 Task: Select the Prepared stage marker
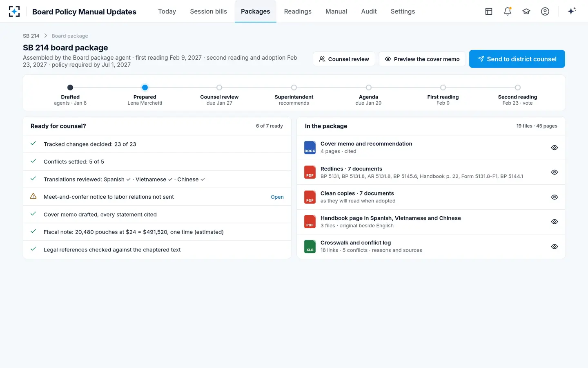tap(145, 88)
